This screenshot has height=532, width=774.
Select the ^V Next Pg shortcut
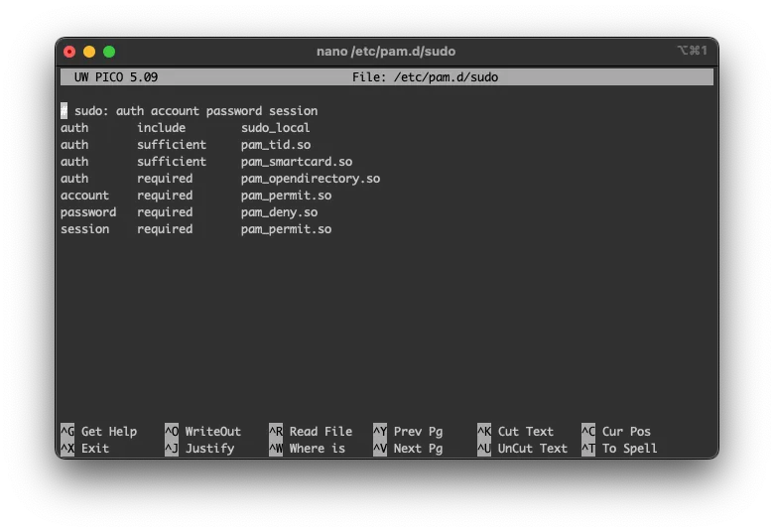[x=408, y=449]
